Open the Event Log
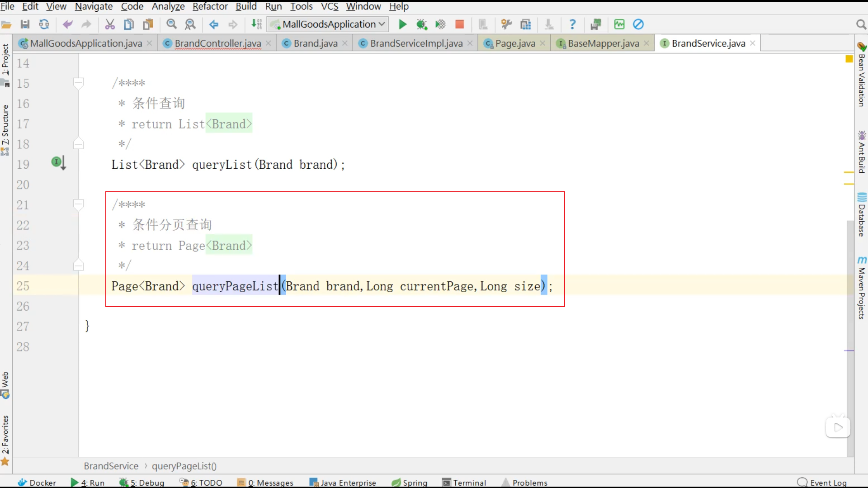This screenshot has width=868, height=488. click(x=822, y=483)
